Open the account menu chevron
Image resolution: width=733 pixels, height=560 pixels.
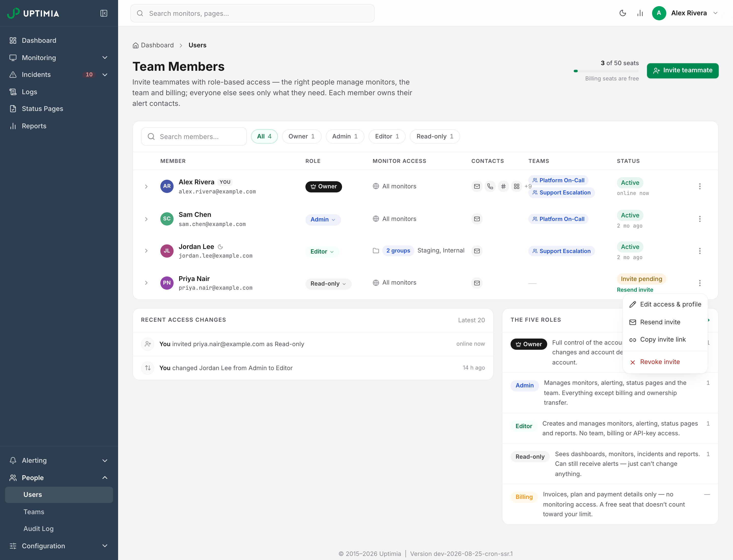pyautogui.click(x=715, y=13)
